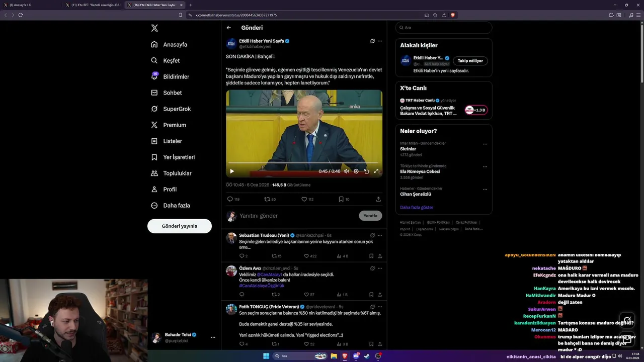
Task: Open Anasayfa from the left sidebar
Action: point(169,44)
